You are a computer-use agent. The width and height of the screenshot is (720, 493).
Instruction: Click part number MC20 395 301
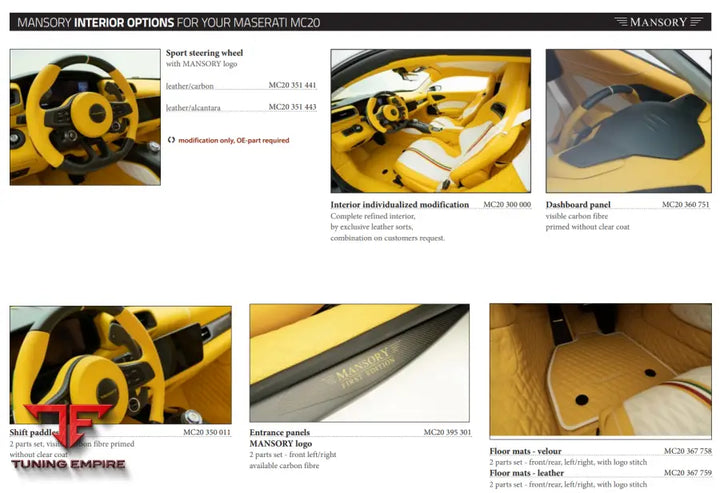pos(447,432)
